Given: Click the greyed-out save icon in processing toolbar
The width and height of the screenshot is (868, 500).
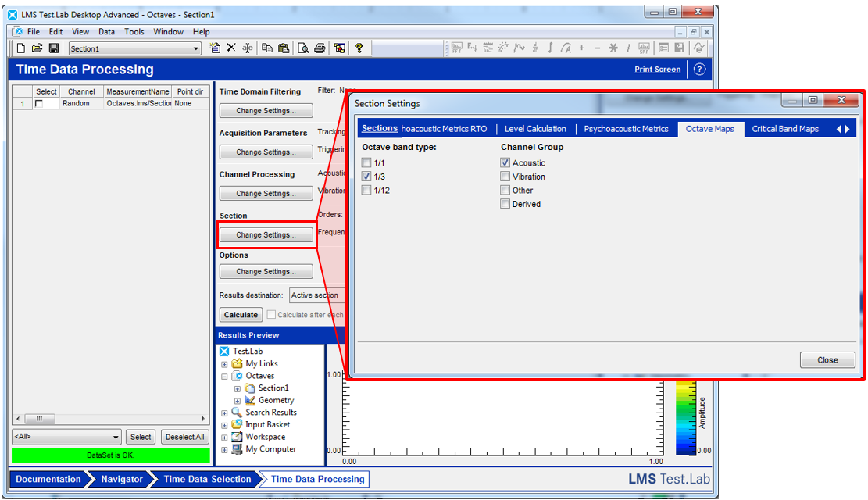Looking at the screenshot, I should coord(679,48).
